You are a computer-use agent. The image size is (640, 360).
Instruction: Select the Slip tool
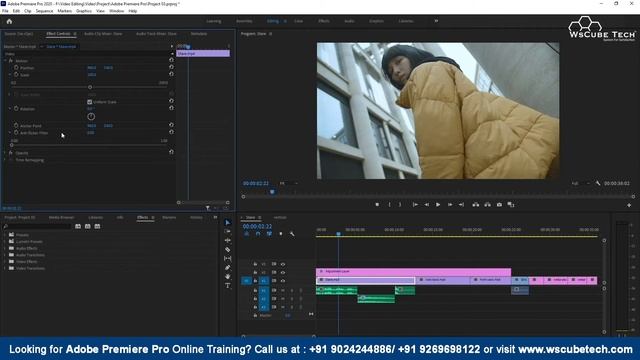coord(228,258)
